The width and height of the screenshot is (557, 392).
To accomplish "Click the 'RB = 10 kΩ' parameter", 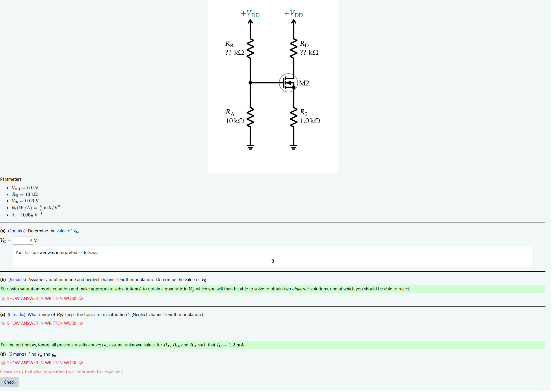I will point(25,195).
